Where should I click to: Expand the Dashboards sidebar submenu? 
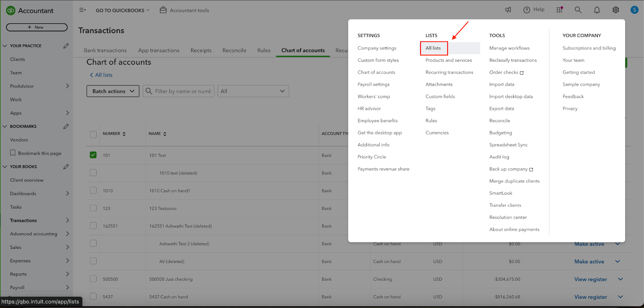[x=67, y=193]
